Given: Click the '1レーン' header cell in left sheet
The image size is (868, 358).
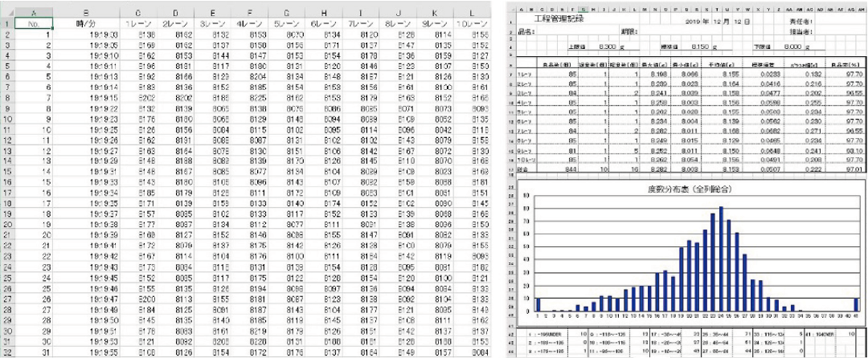Looking at the screenshot, I should pos(137,23).
